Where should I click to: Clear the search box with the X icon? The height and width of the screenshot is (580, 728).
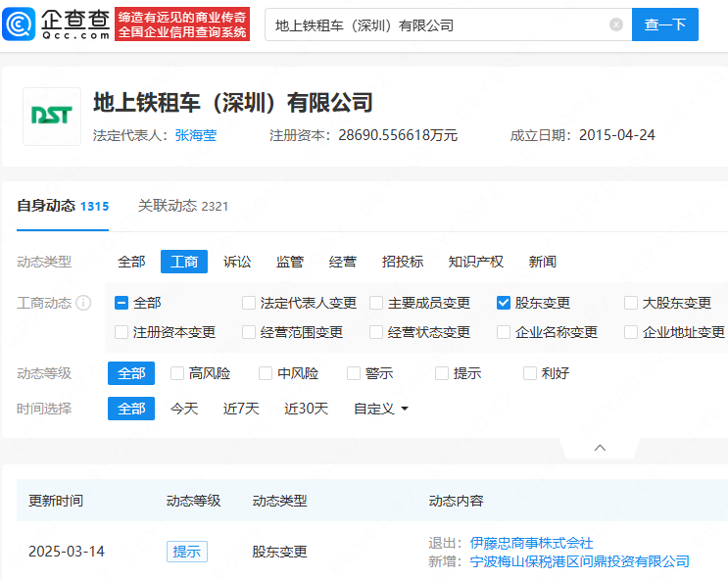tap(616, 24)
